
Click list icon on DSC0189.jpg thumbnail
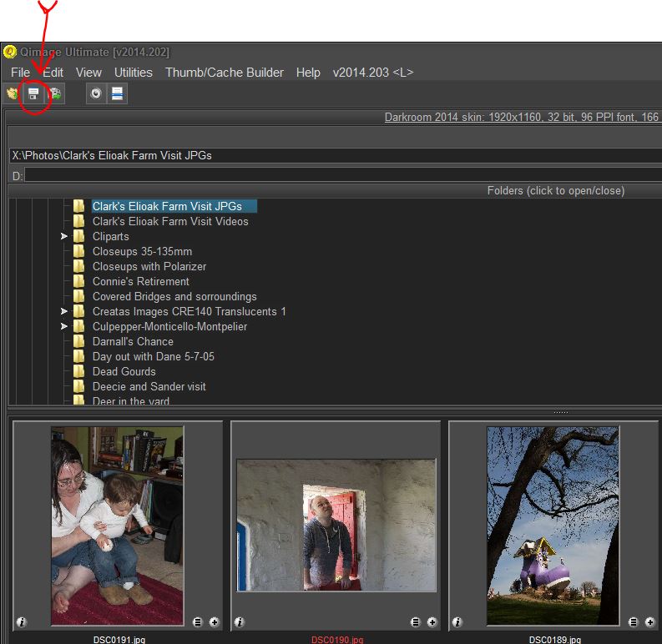click(x=634, y=622)
